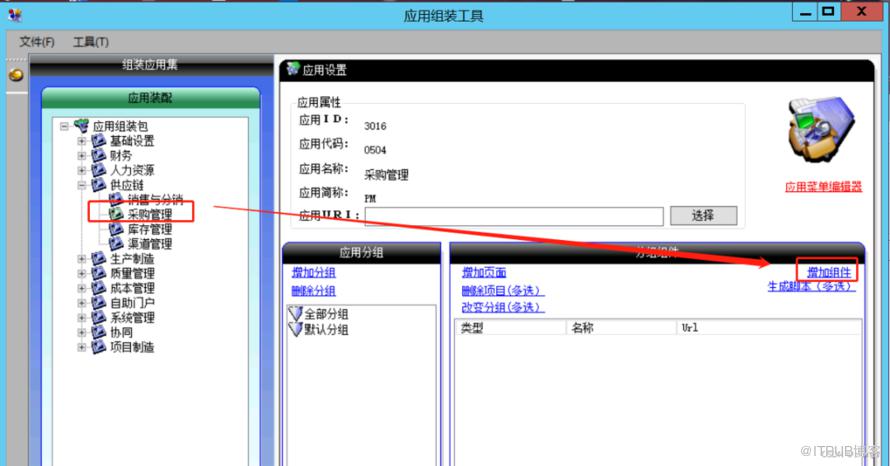Focus the 应用URI input field
This screenshot has height=466, width=890.
514,216
